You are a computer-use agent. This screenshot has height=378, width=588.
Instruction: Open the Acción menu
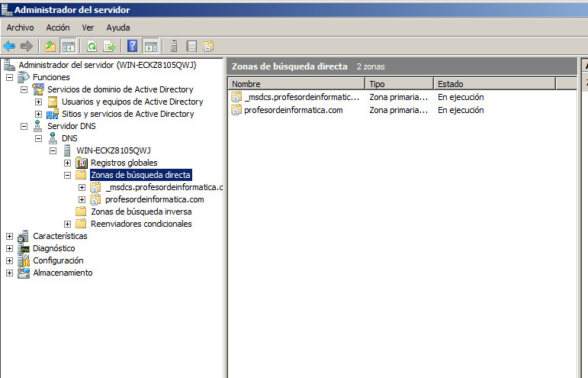pos(58,27)
